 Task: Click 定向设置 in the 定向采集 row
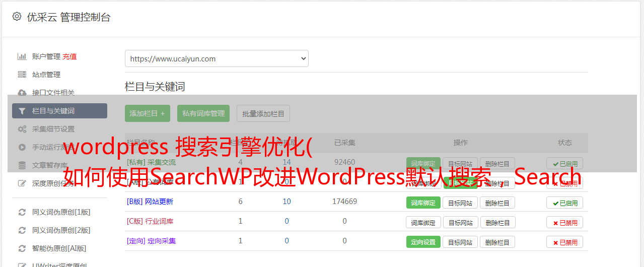pos(423,242)
